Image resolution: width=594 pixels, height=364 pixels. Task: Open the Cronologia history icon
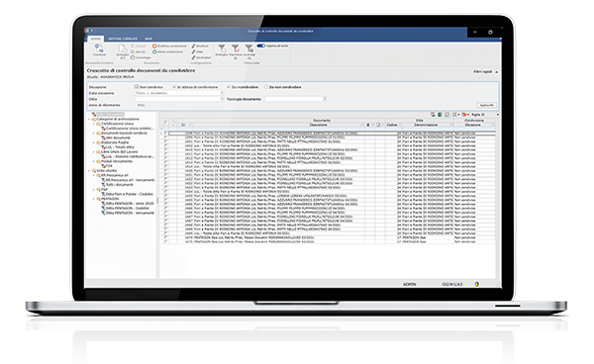pos(133,57)
